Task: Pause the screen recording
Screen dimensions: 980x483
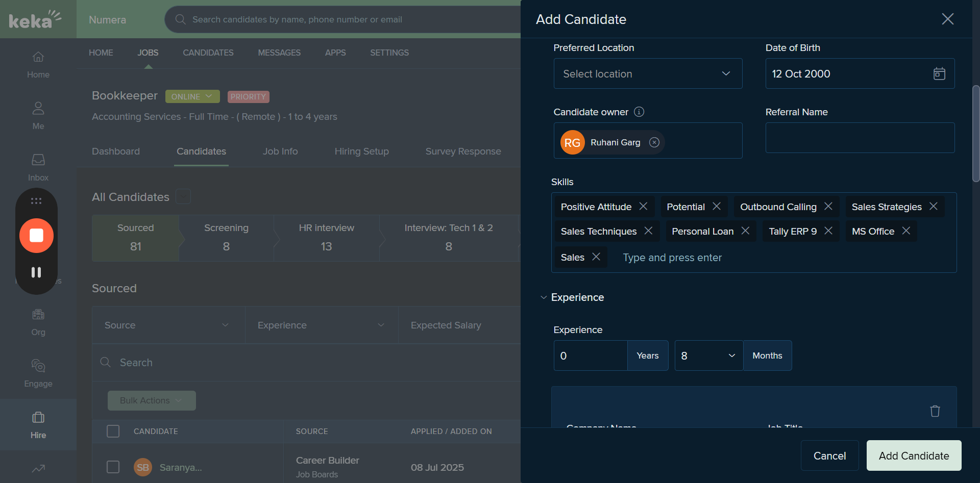Action: click(36, 272)
